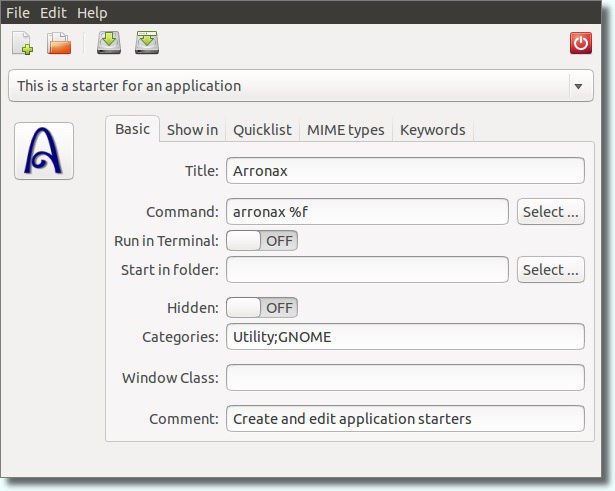Toggle the Hidden switch
Viewport: 615px width, 491px height.
coord(262,307)
